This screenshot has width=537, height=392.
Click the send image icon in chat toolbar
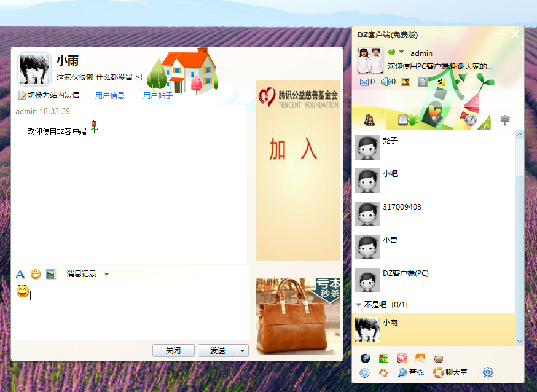click(50, 275)
